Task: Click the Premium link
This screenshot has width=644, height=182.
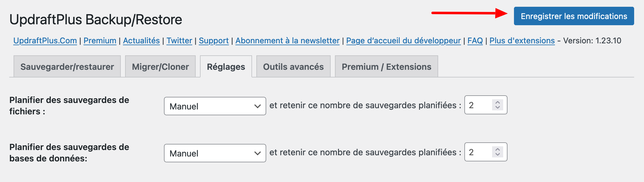Action: tap(100, 41)
